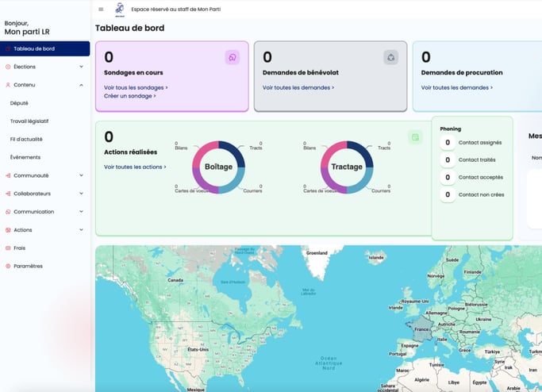Click the Boîtage donut chart
Image resolution: width=542 pixels, height=392 pixels.
point(218,167)
